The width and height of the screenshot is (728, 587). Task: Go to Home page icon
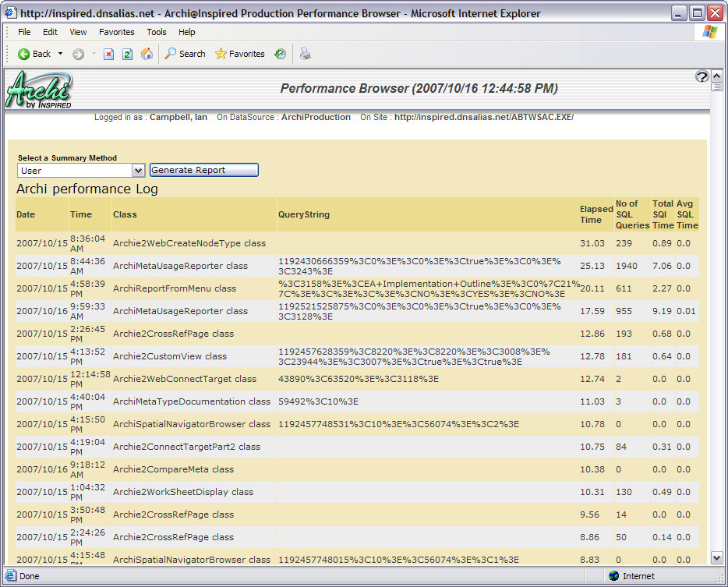pos(147,54)
